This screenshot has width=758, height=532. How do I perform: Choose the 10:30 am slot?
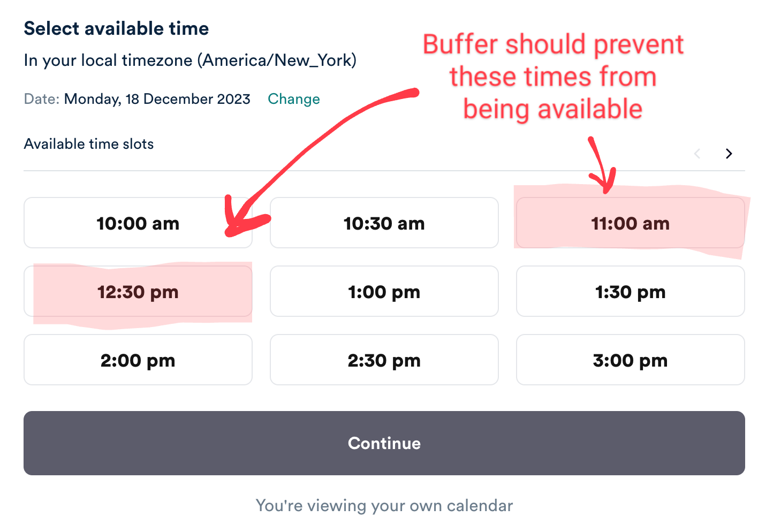384,223
